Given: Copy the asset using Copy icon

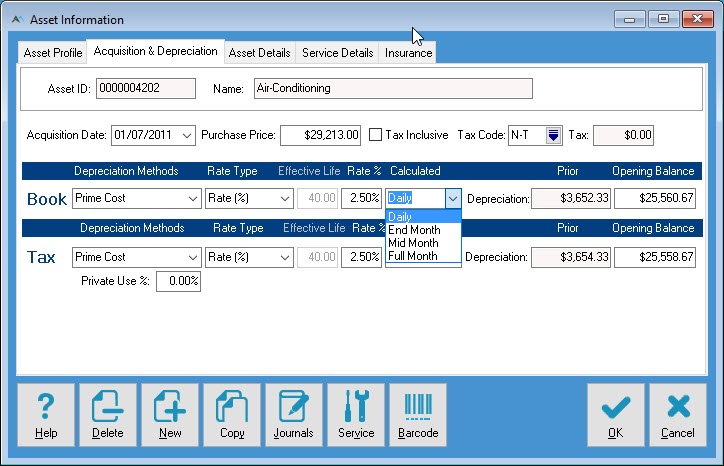Looking at the screenshot, I should pos(232,415).
